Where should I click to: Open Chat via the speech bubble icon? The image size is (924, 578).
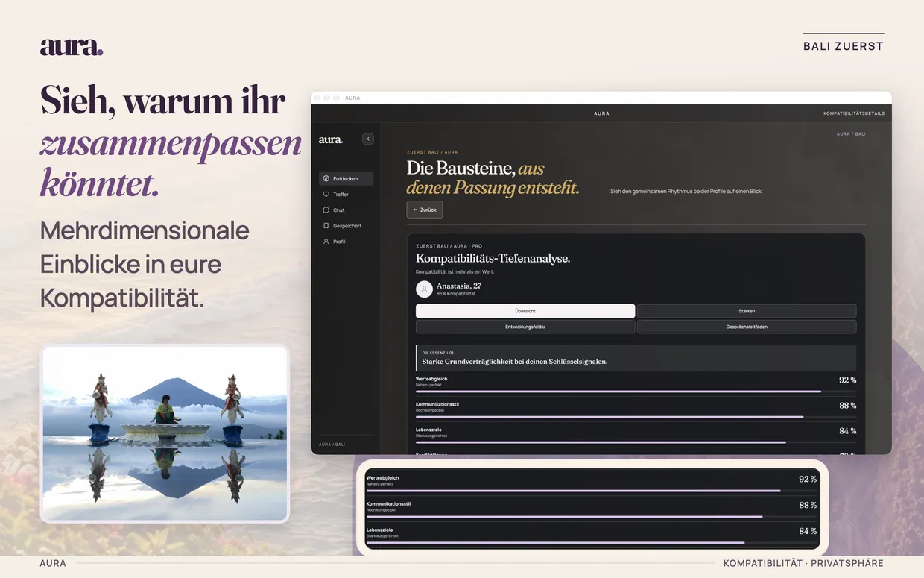click(x=326, y=210)
